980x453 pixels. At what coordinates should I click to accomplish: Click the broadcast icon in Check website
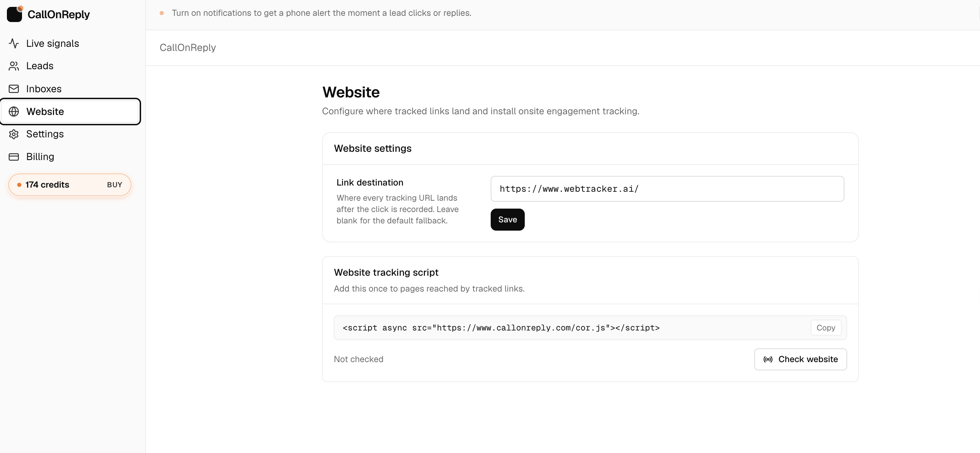[768, 359]
